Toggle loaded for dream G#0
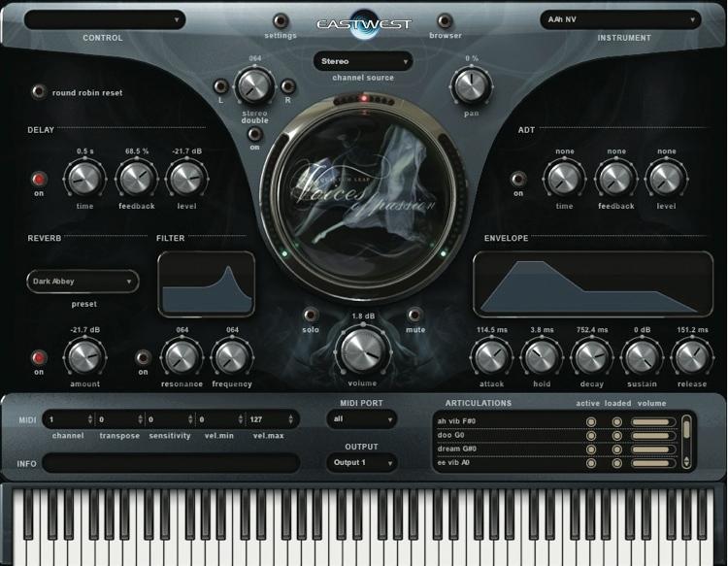The width and height of the screenshot is (728, 566). (616, 449)
